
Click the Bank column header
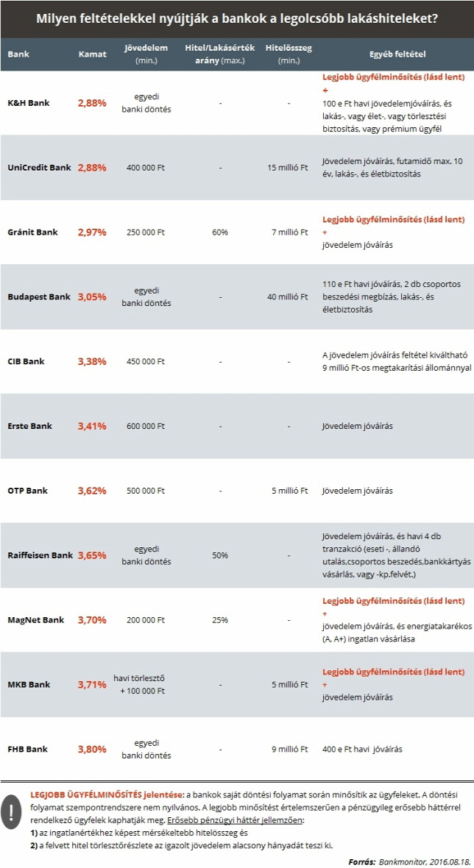point(18,54)
